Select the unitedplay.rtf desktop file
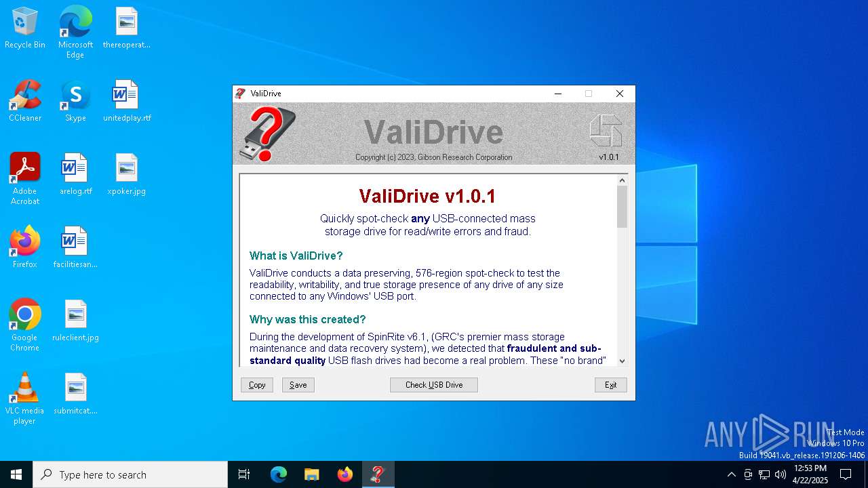The image size is (868, 488). pos(127,102)
